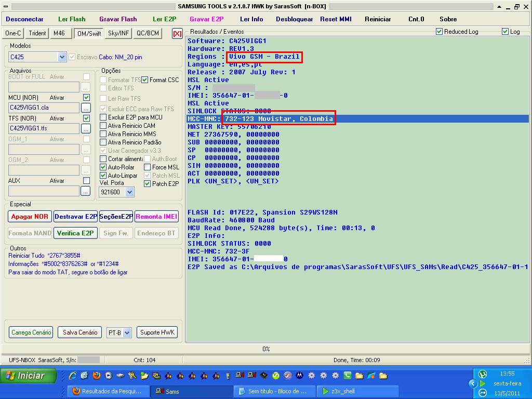Browse for the AUX file
The height and width of the screenshot is (399, 532).
[86, 191]
